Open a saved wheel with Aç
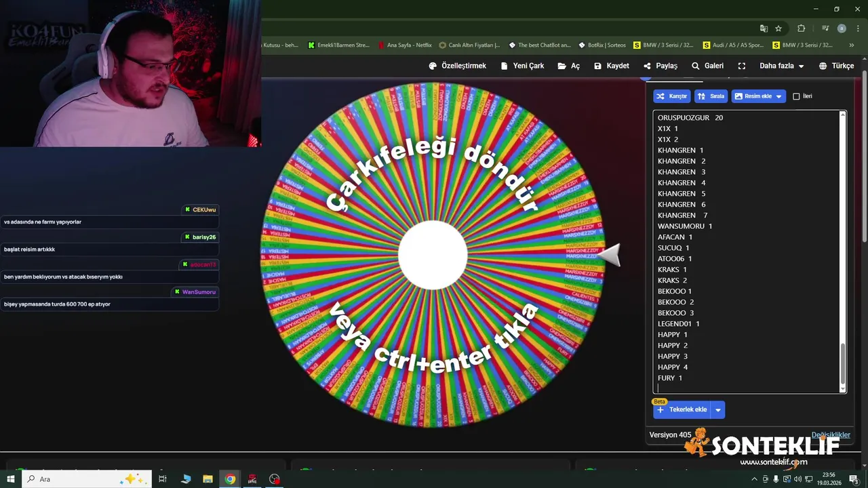This screenshot has width=868, height=488. pos(569,66)
